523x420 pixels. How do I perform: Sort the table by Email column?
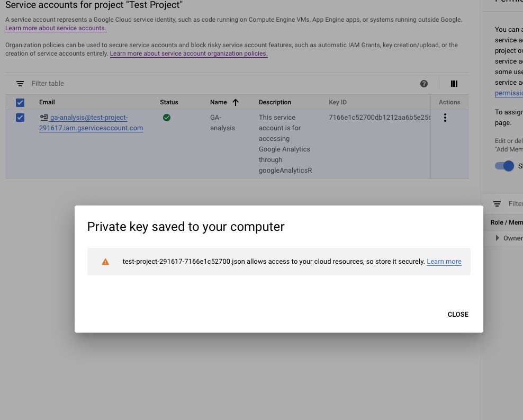(47, 102)
